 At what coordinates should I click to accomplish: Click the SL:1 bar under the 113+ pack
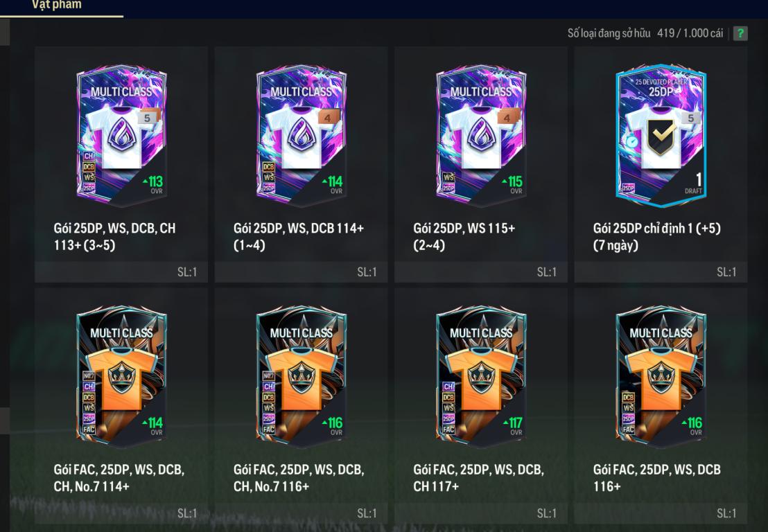121,272
